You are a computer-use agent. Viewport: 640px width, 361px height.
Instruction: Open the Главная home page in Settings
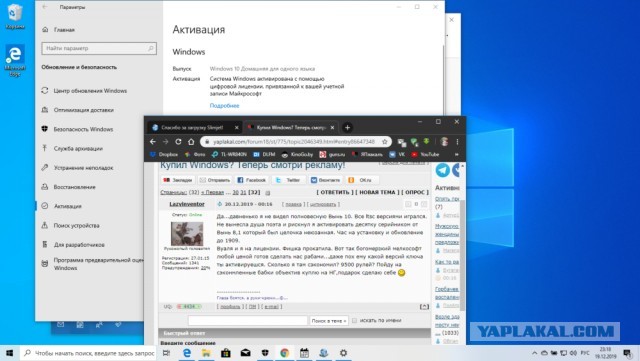click(x=58, y=29)
